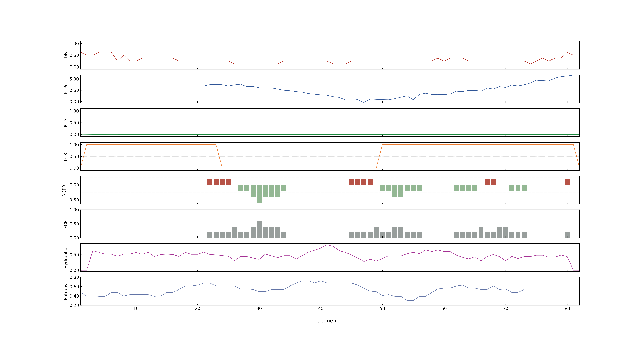644x343 pixels.
Task: Click the lone red NCPR bar at position 80
Action: [x=567, y=182]
